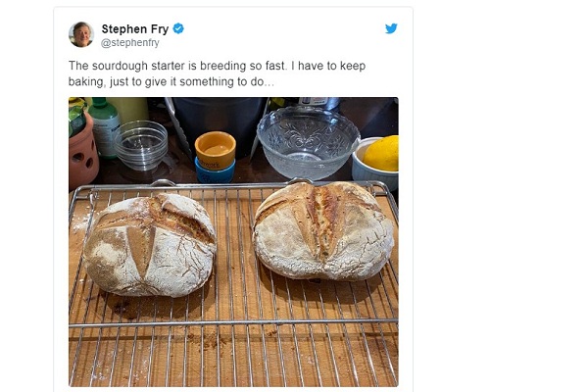This screenshot has height=392, width=588.
Task: Click the lemon in the white ramekin
Action: pyautogui.click(x=382, y=154)
